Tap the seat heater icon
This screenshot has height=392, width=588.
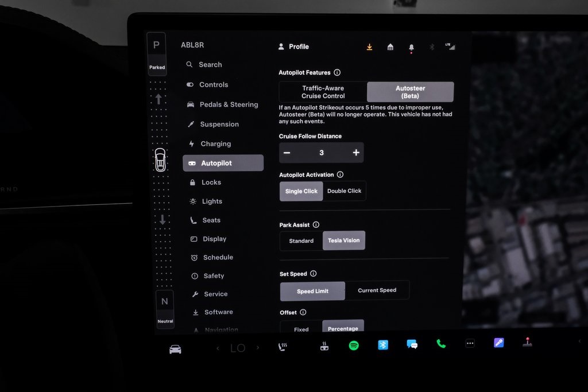pyautogui.click(x=283, y=347)
